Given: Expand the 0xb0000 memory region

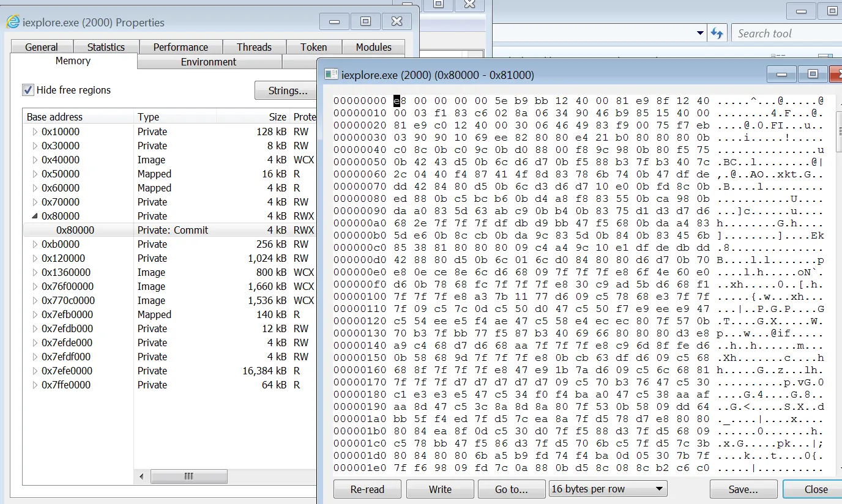Looking at the screenshot, I should [34, 244].
